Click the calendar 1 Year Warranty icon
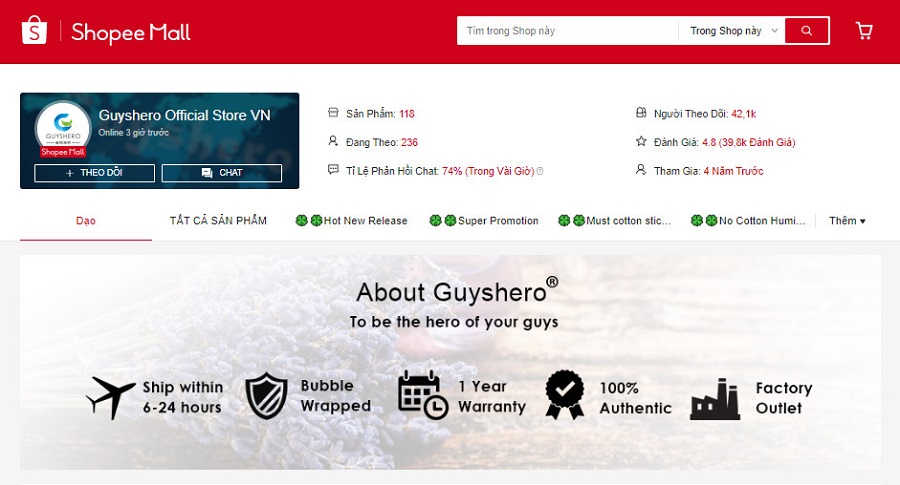900x485 pixels. coord(422,395)
